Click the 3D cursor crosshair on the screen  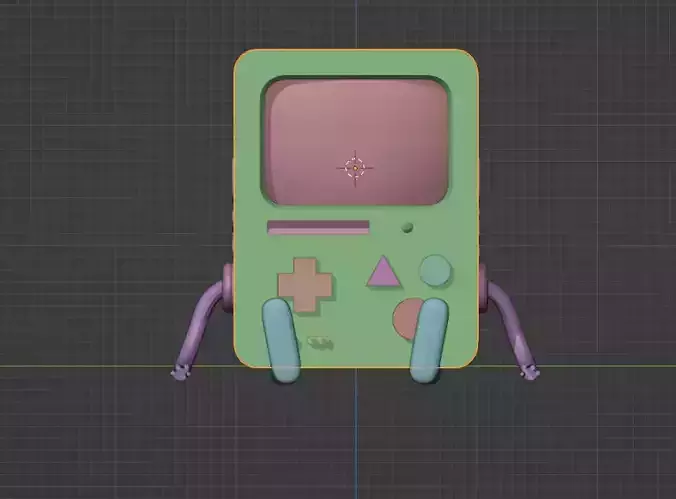pos(355,168)
